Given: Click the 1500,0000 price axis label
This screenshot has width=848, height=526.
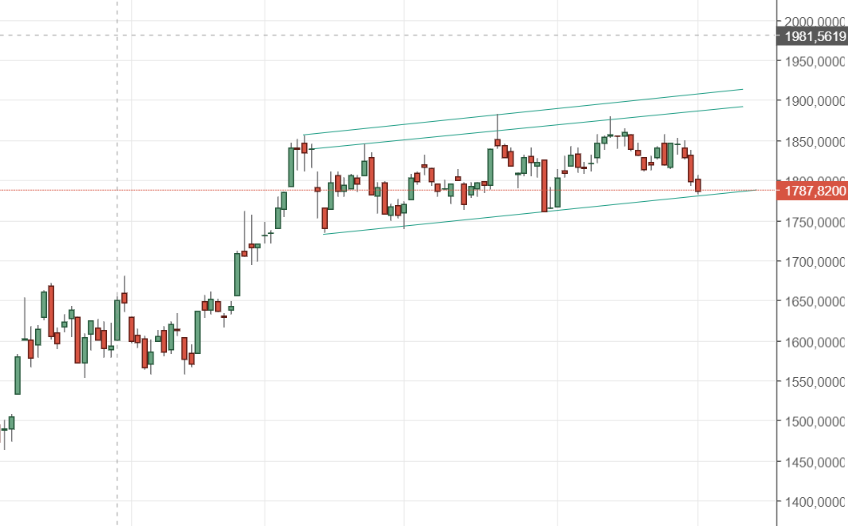Looking at the screenshot, I should 815,422.
